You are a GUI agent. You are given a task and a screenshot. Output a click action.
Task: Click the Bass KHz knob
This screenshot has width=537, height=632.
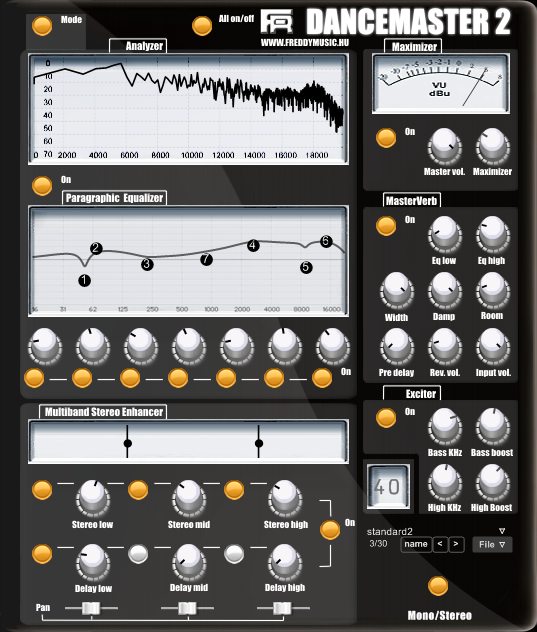pyautogui.click(x=444, y=426)
